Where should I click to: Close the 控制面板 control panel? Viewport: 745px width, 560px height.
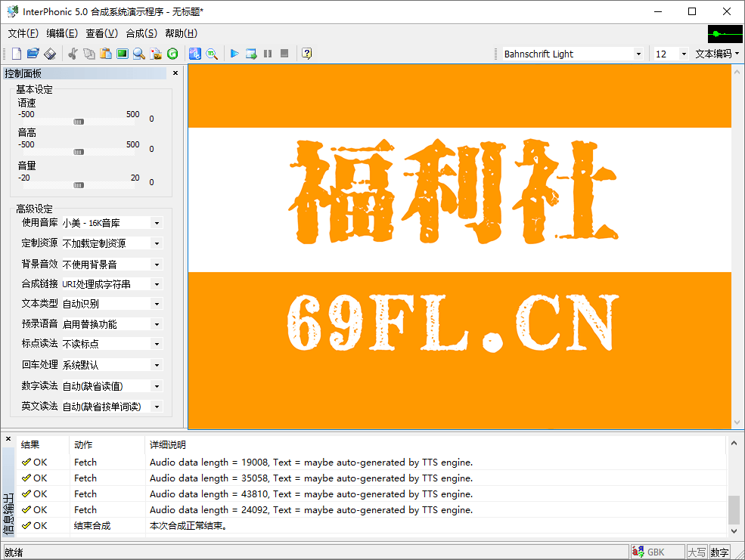[175, 73]
